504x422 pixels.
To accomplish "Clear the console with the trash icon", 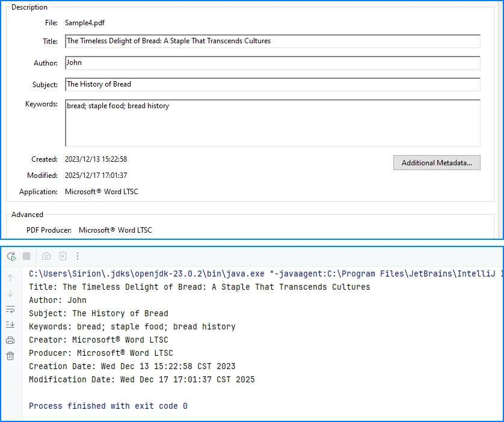I will (x=10, y=356).
